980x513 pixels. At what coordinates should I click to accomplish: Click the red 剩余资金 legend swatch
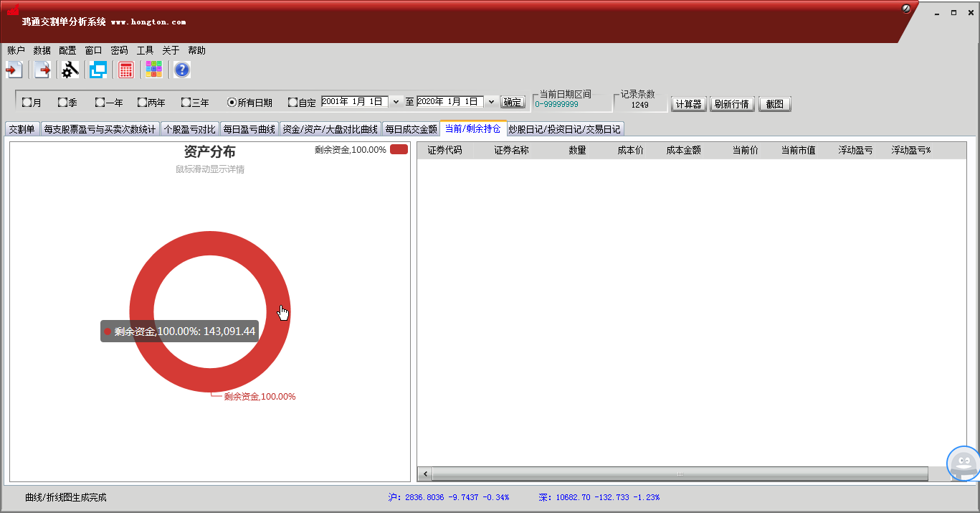(399, 149)
